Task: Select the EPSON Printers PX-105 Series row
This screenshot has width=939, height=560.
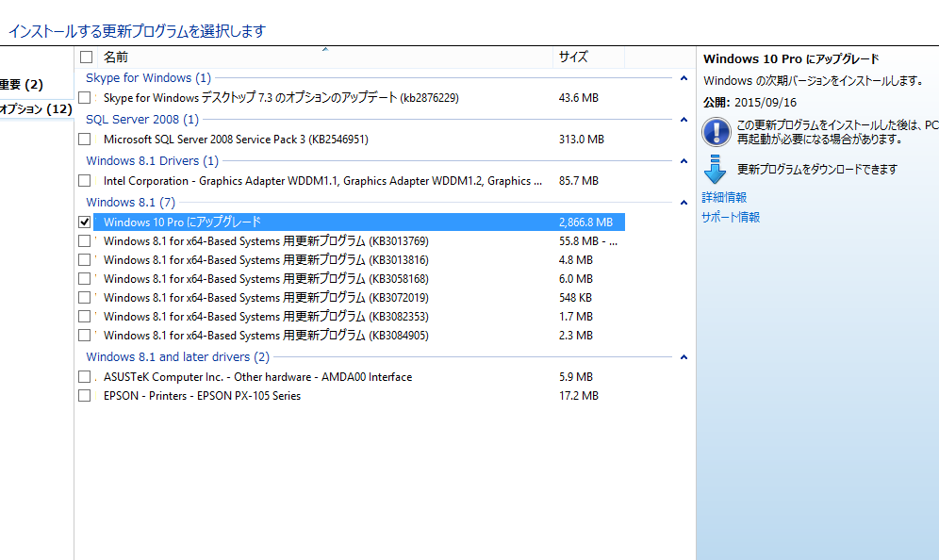Action: click(x=358, y=395)
